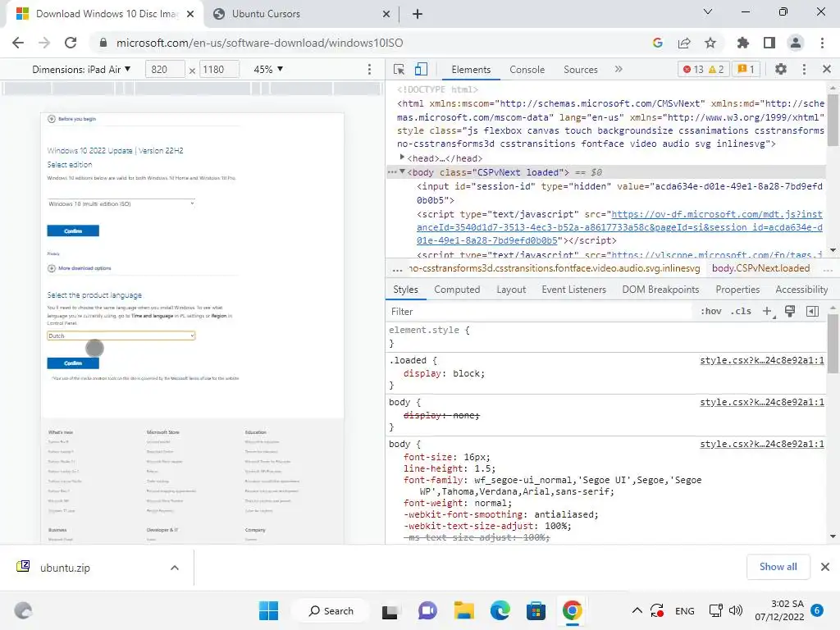Open the Windows 10 edition select box
Screen dimensions: 840x630
click(x=121, y=203)
